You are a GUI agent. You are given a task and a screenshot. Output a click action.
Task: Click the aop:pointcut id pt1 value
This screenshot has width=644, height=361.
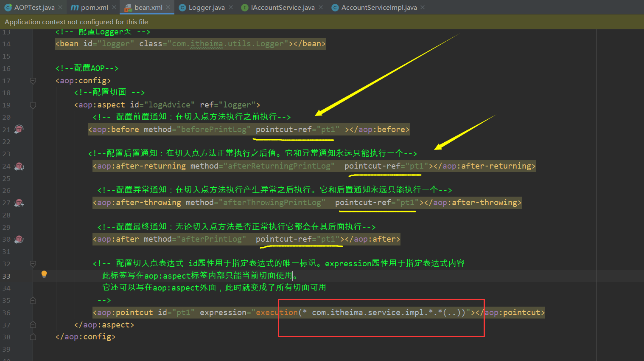tap(183, 313)
